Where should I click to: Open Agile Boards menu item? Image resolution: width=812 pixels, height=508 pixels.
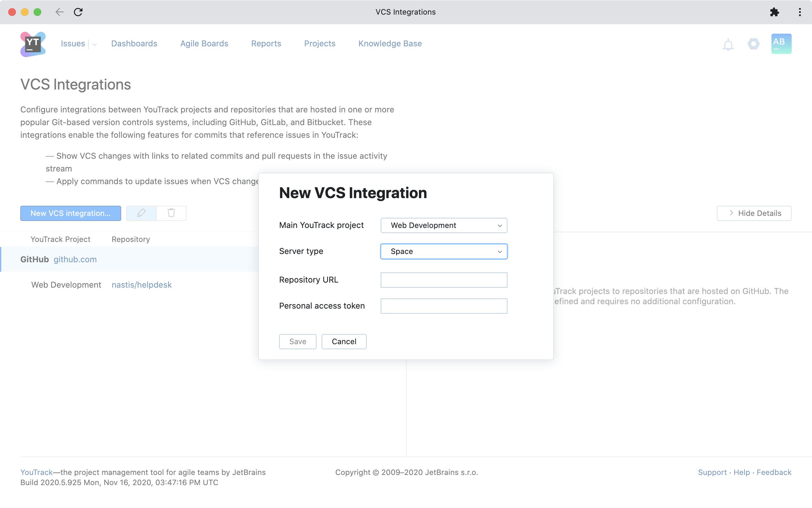click(204, 44)
